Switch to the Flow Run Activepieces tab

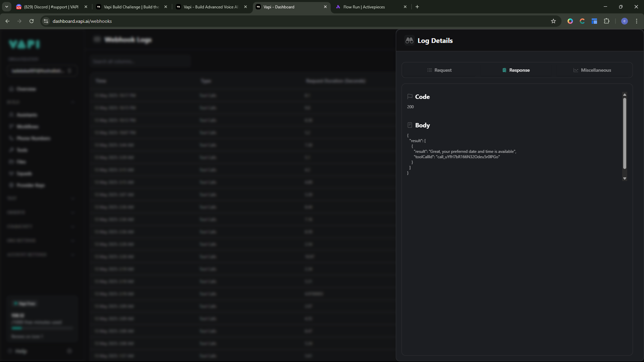click(x=364, y=7)
